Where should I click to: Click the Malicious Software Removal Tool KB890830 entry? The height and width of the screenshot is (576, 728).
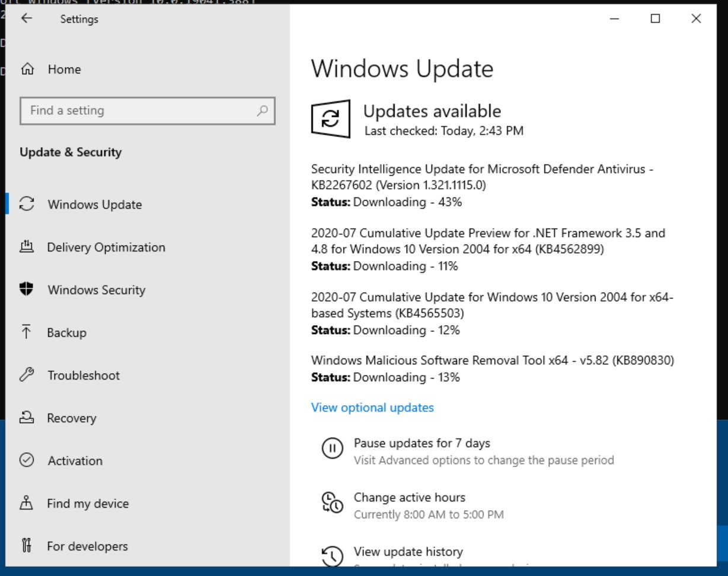[493, 360]
